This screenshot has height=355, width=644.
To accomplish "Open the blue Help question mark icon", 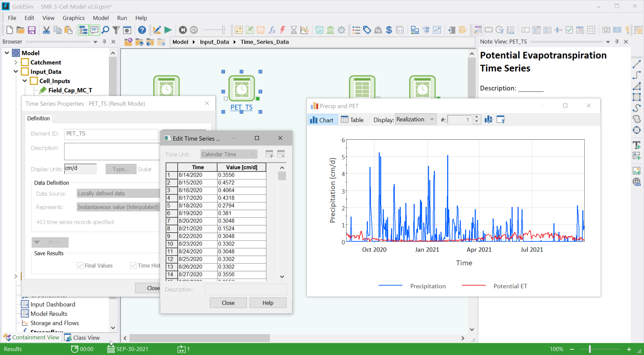I will [142, 30].
